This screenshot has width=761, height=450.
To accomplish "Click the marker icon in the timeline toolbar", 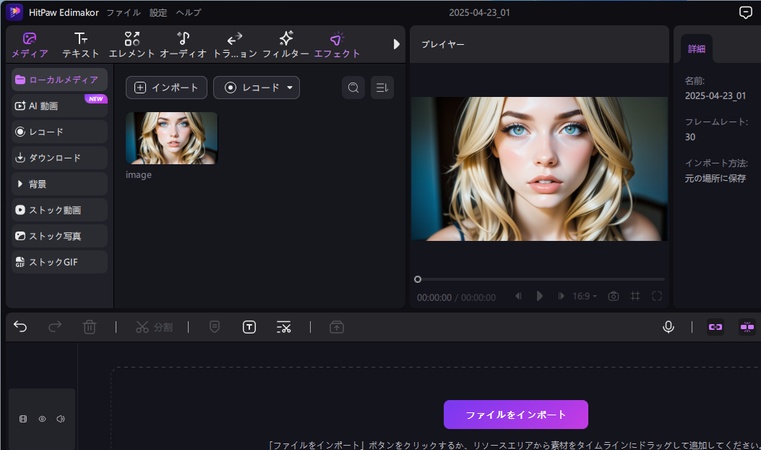I will click(x=215, y=327).
